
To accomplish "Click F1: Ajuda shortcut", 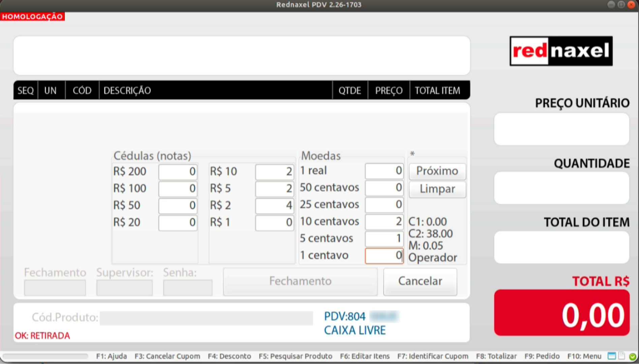I will click(x=112, y=356).
